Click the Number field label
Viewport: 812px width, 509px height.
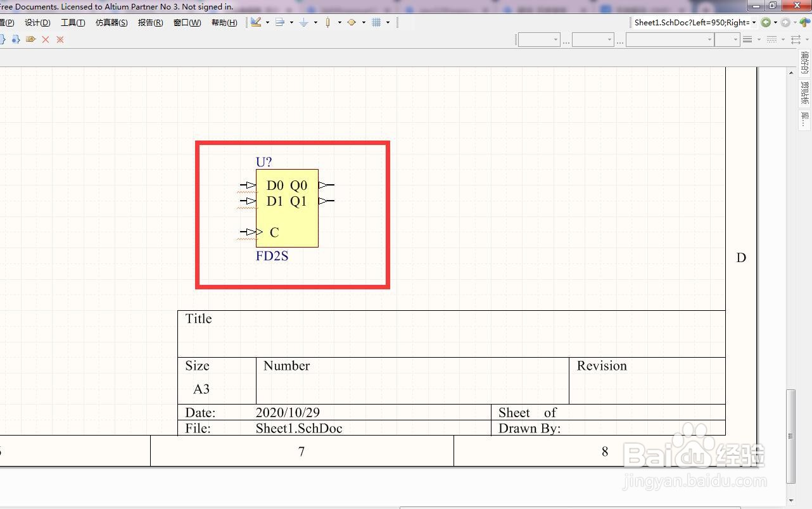[286, 365]
